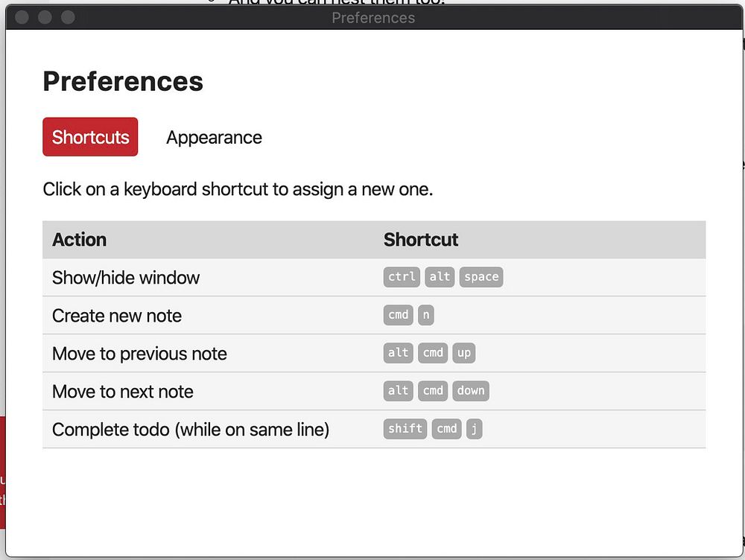Click the Preferences window title bar

[372, 18]
